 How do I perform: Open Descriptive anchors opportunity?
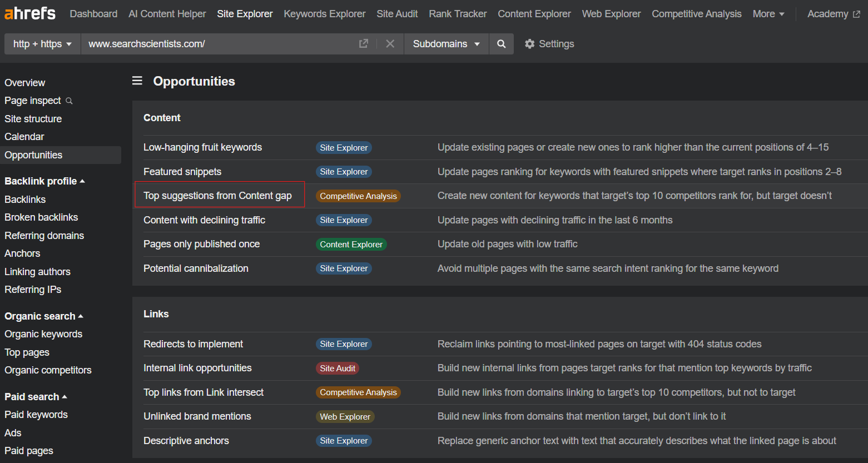pyautogui.click(x=186, y=441)
